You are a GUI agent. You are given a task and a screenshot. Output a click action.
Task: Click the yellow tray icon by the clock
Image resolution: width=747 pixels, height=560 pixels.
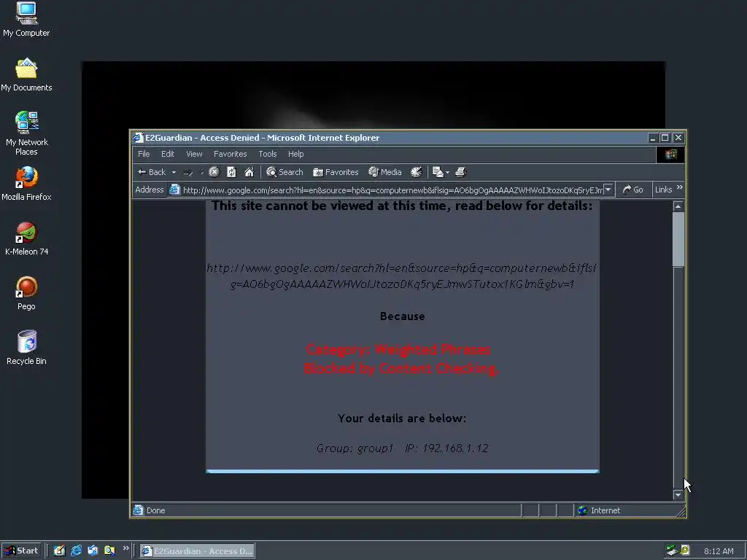click(685, 551)
